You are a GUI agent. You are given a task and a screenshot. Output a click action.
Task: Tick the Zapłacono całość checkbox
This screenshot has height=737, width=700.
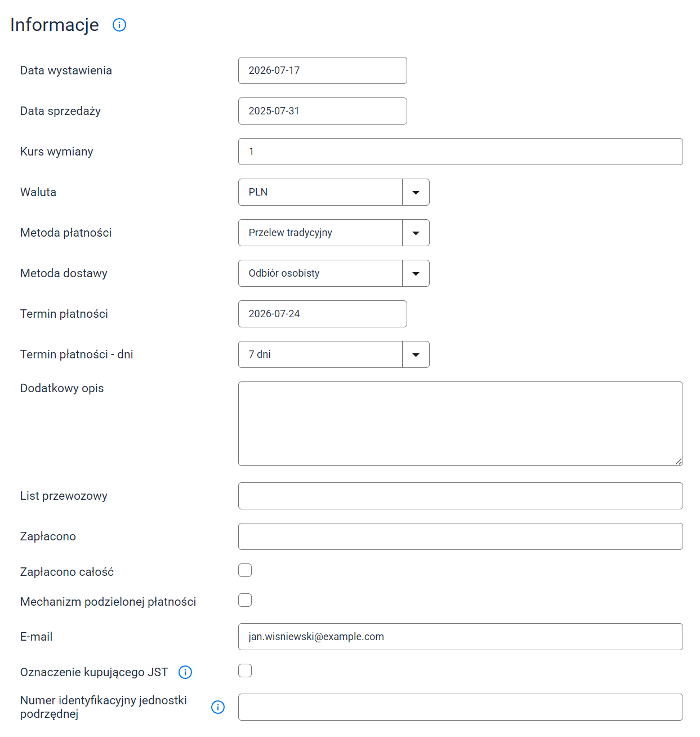point(245,570)
